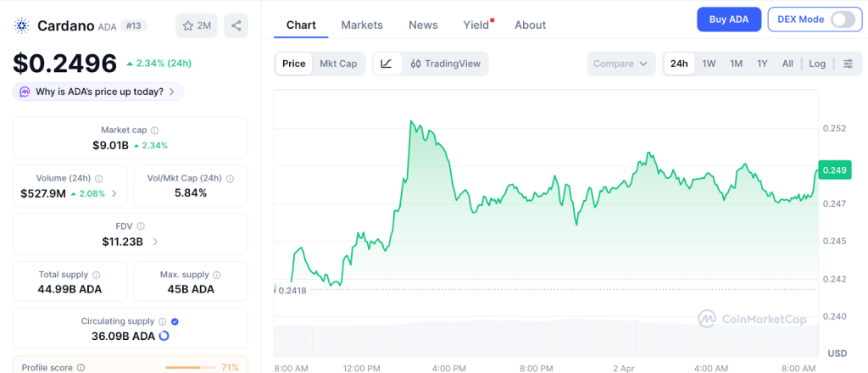
Task: Click the FDV info icon
Action: 141,226
